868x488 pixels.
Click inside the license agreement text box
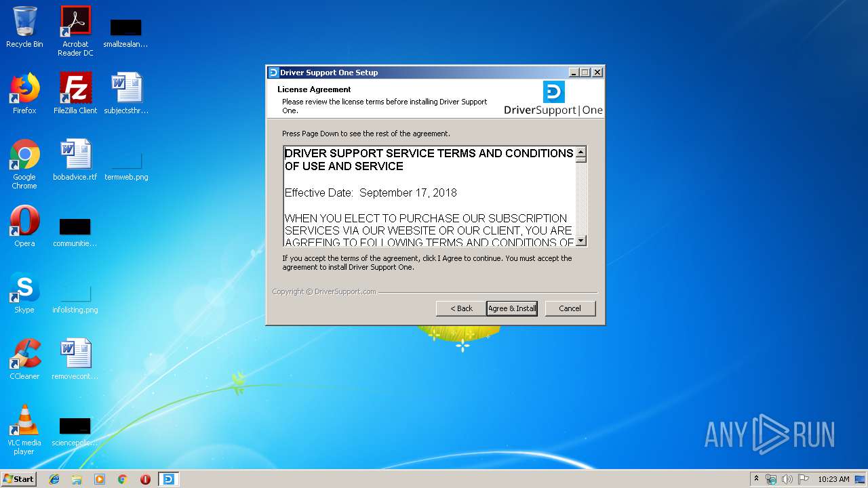coord(430,196)
